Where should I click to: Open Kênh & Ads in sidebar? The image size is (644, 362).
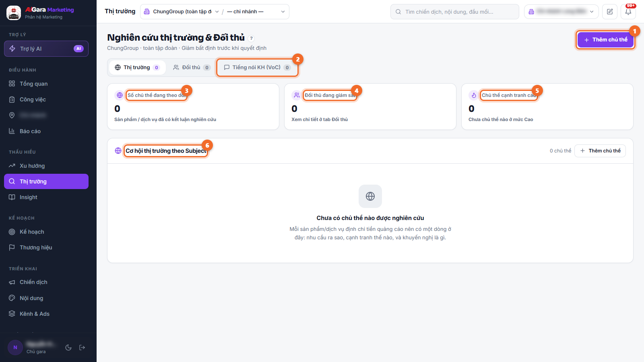[46, 314]
